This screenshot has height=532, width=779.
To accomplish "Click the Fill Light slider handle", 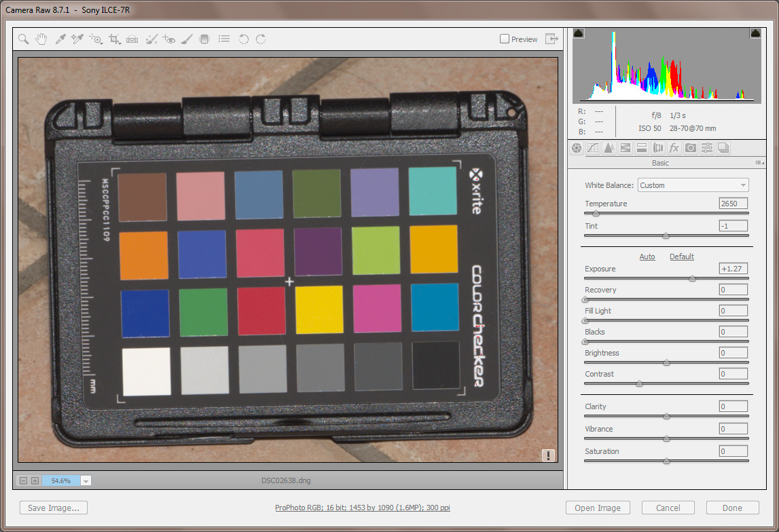I will point(585,320).
